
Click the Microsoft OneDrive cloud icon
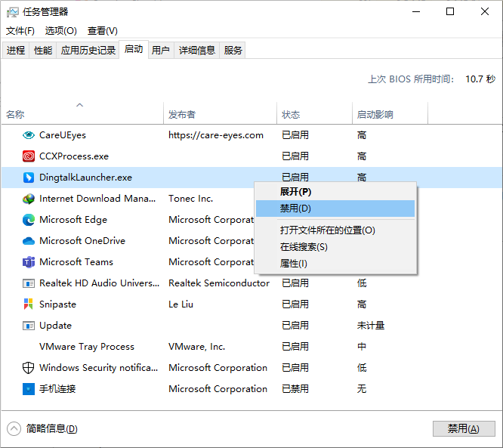coord(29,241)
